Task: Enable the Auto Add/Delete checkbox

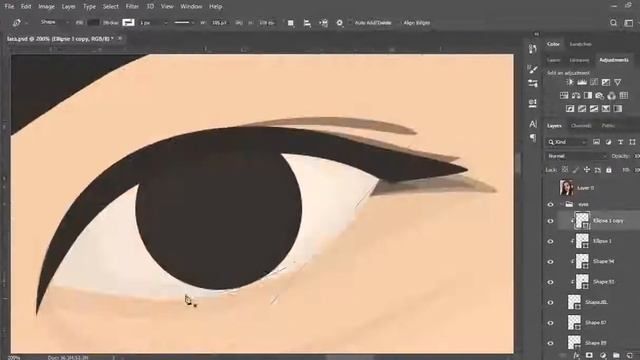Action: pyautogui.click(x=351, y=23)
